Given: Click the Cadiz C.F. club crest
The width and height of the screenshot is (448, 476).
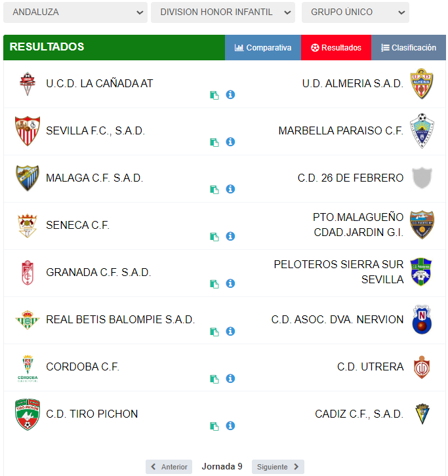Looking at the screenshot, I should (x=421, y=414).
